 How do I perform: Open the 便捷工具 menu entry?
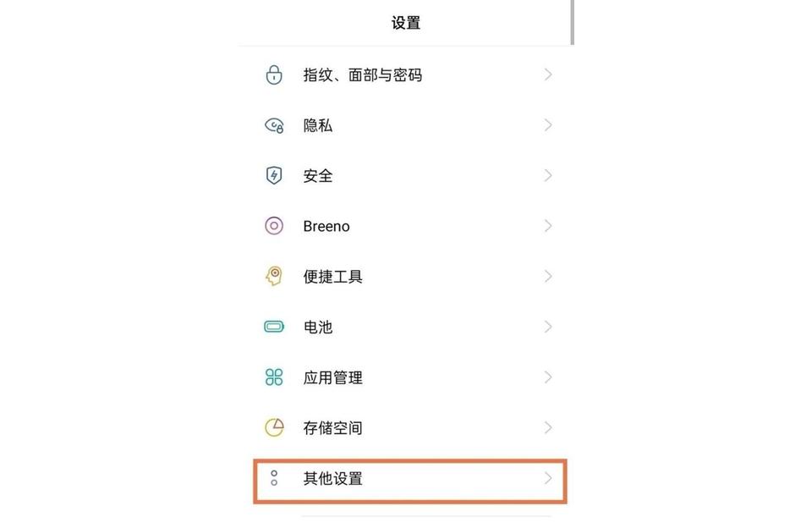tap(333, 277)
